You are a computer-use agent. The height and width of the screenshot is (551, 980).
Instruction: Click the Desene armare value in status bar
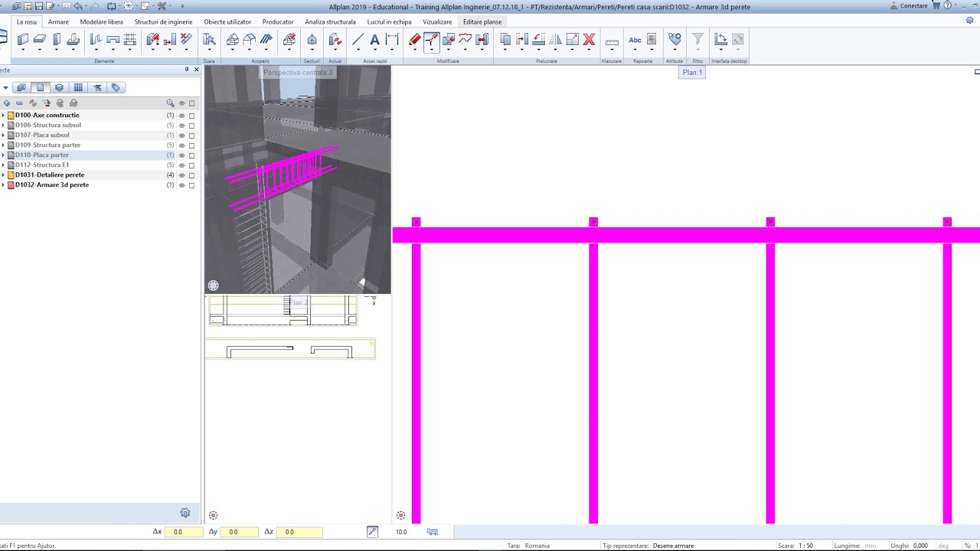[x=673, y=546]
